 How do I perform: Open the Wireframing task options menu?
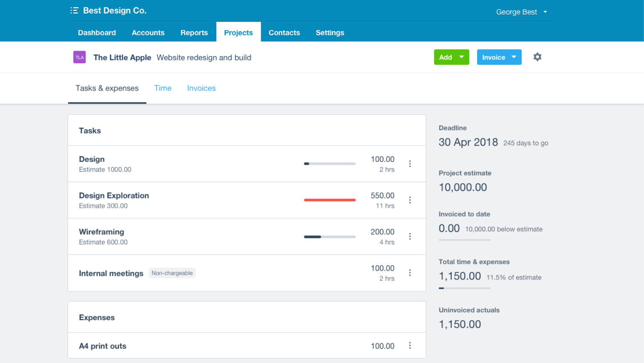(x=410, y=236)
